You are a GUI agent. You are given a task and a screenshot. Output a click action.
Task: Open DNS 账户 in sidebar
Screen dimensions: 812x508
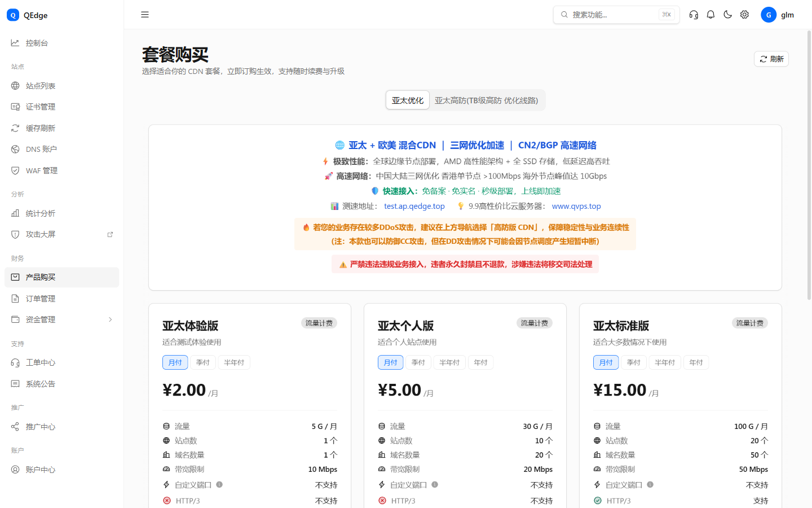[x=62, y=149]
